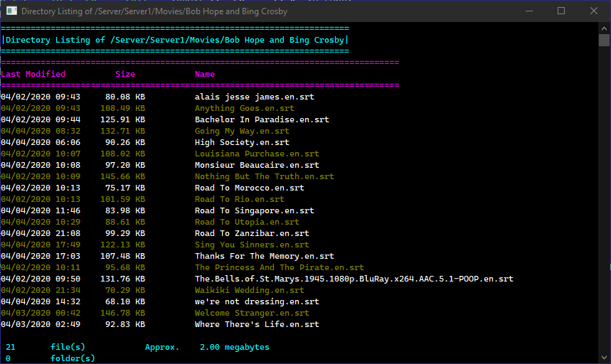Click the window title 'Directory Listing of /Server/Server1/Movies/Bob Hope and Bing Crosby'
Image resolution: width=611 pixels, height=364 pixels.
(154, 11)
